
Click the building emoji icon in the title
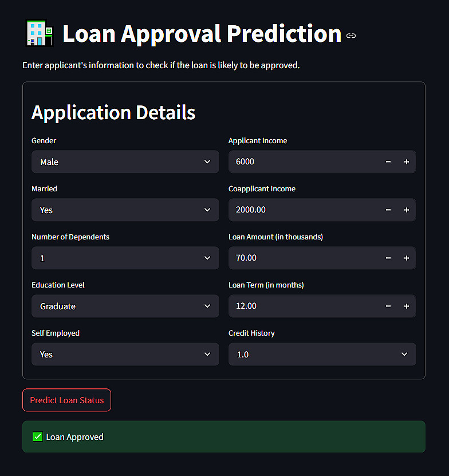click(x=40, y=34)
